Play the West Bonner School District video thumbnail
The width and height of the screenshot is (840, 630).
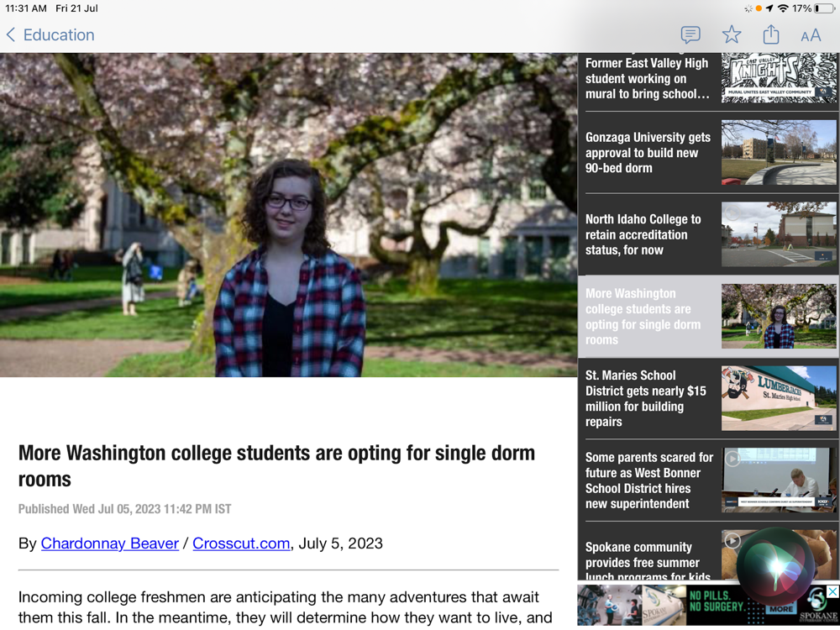click(x=779, y=480)
